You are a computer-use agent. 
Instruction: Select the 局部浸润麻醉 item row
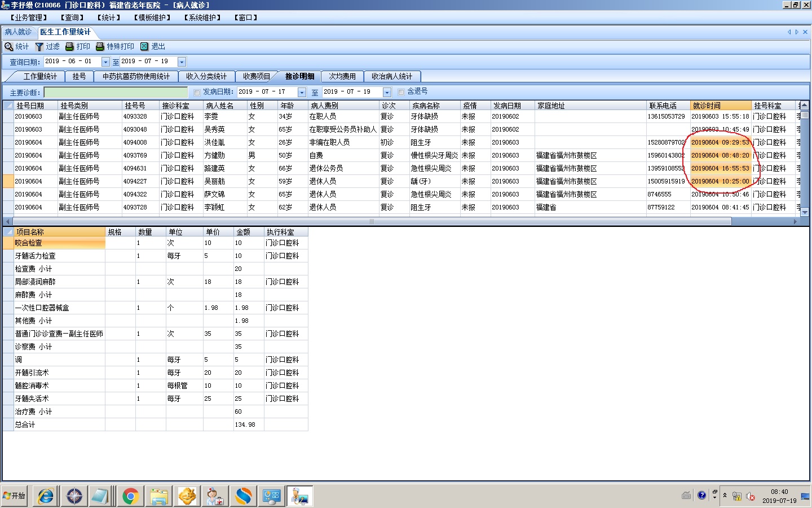[155, 282]
